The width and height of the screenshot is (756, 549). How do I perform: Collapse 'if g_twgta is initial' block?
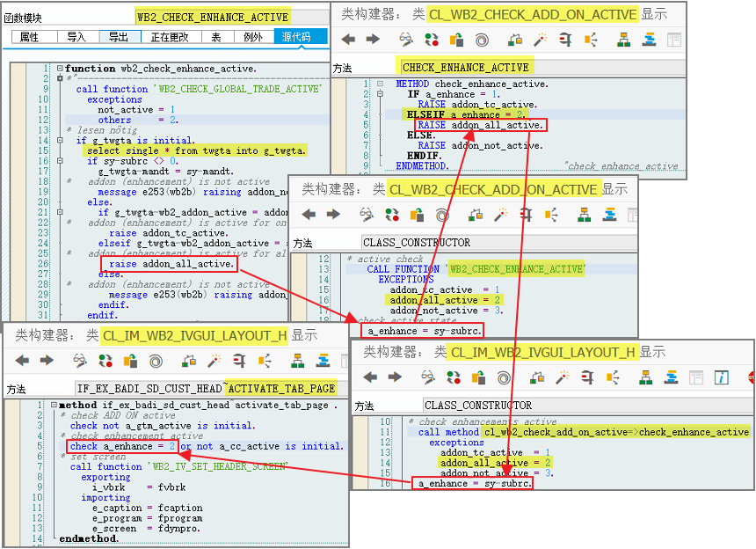tap(60, 141)
